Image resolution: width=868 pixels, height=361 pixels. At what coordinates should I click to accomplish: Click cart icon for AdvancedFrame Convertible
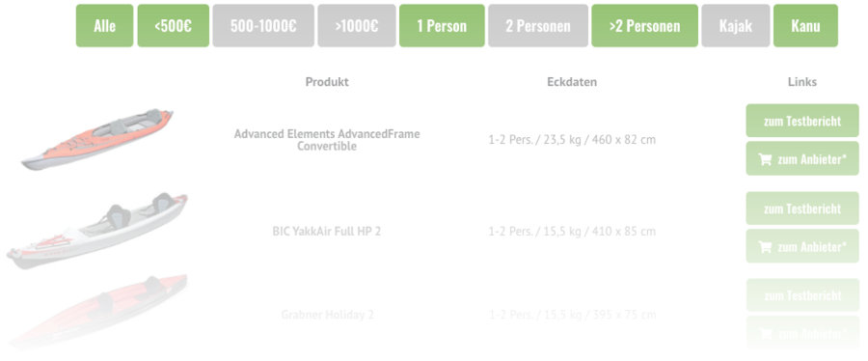click(765, 159)
